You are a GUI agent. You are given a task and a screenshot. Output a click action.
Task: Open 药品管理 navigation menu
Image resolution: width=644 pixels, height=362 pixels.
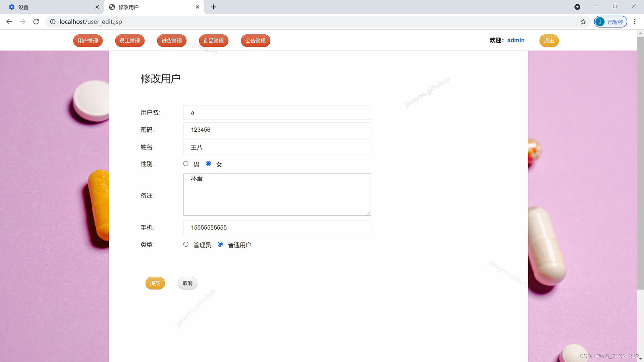(214, 41)
